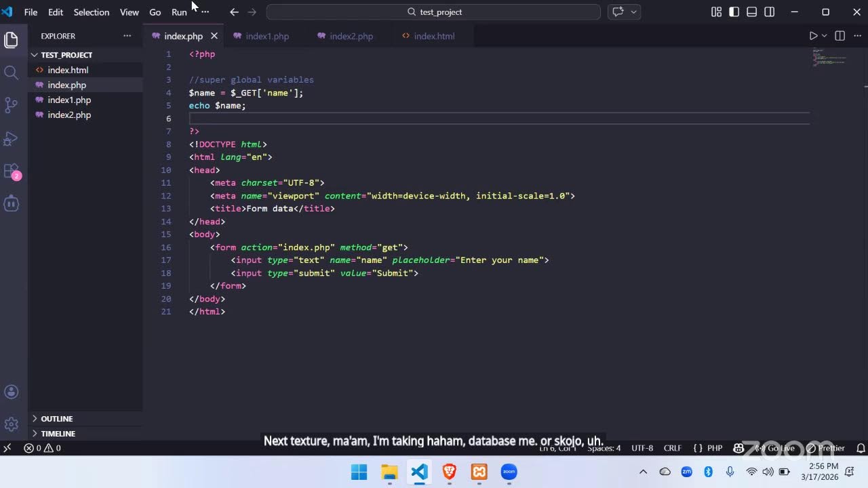Open Brave browser from the taskbar
The width and height of the screenshot is (868, 488).
[x=449, y=472]
